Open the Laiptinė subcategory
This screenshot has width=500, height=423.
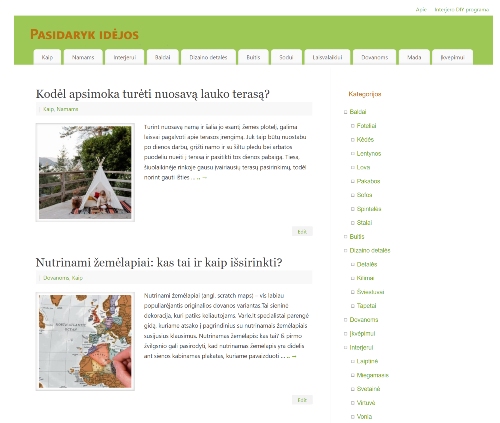(367, 361)
